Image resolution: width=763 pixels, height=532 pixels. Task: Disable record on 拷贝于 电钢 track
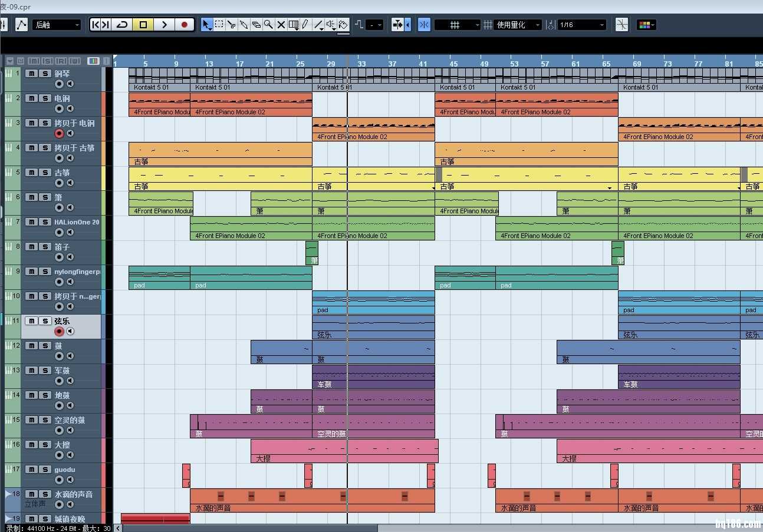tap(59, 134)
